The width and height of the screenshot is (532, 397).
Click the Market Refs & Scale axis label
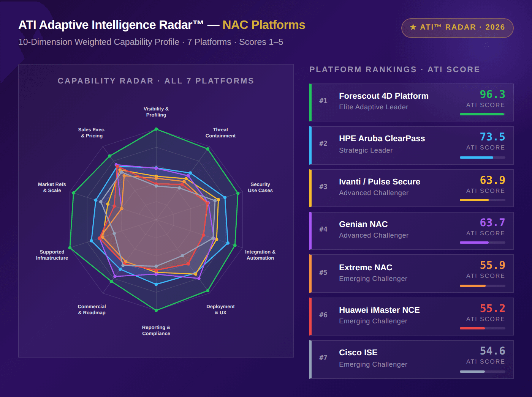[52, 187]
